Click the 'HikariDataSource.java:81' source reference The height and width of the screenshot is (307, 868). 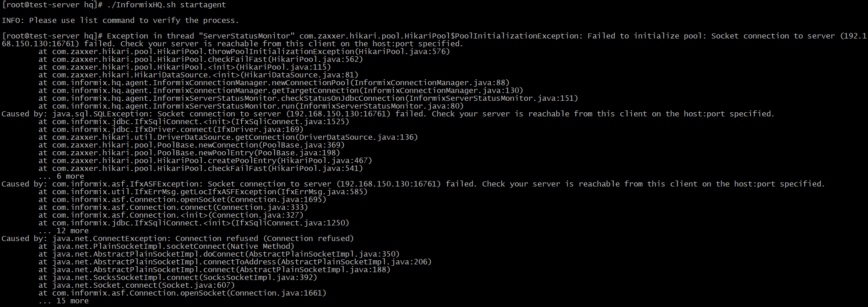(x=299, y=75)
